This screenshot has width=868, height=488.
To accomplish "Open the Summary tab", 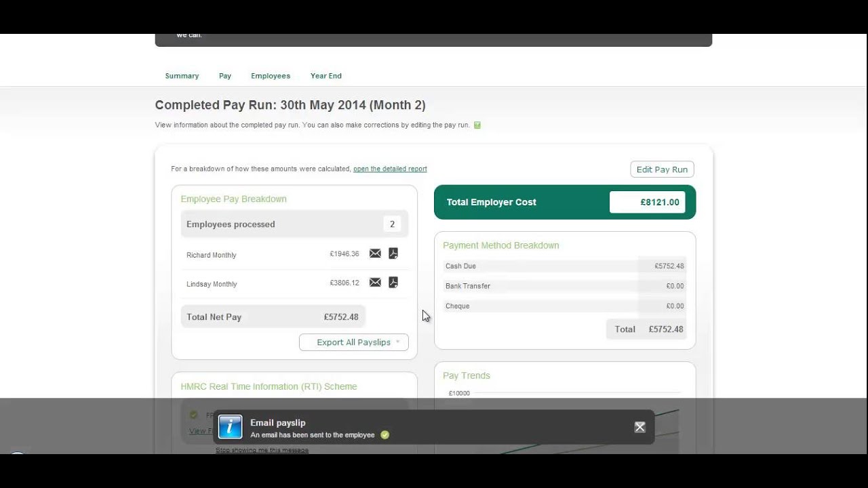I will [x=182, y=76].
